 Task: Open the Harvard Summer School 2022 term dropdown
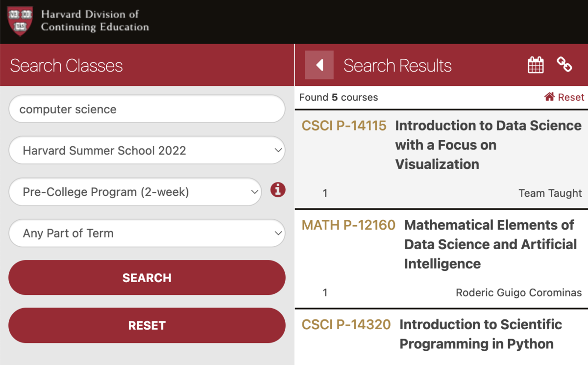coord(147,150)
